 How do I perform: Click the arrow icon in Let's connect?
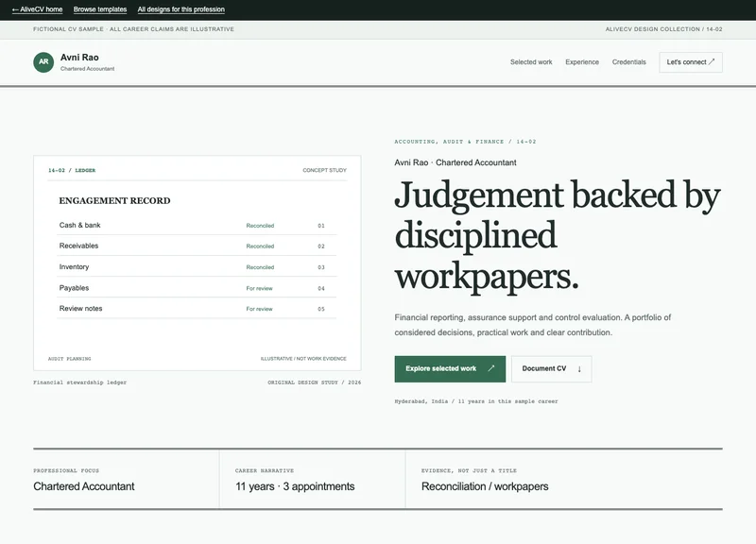point(712,61)
